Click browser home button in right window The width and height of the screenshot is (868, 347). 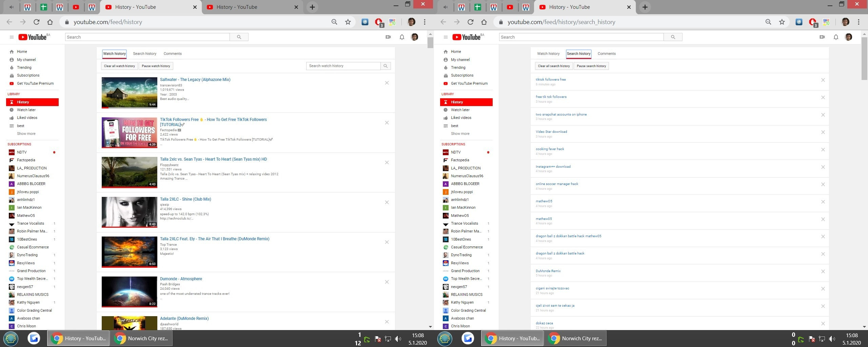point(484,22)
